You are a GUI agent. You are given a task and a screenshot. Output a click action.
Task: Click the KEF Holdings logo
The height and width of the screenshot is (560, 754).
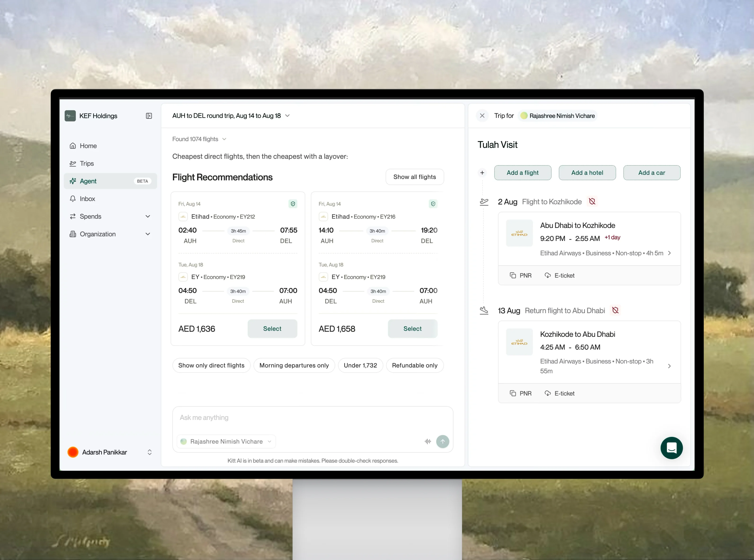[x=70, y=116]
